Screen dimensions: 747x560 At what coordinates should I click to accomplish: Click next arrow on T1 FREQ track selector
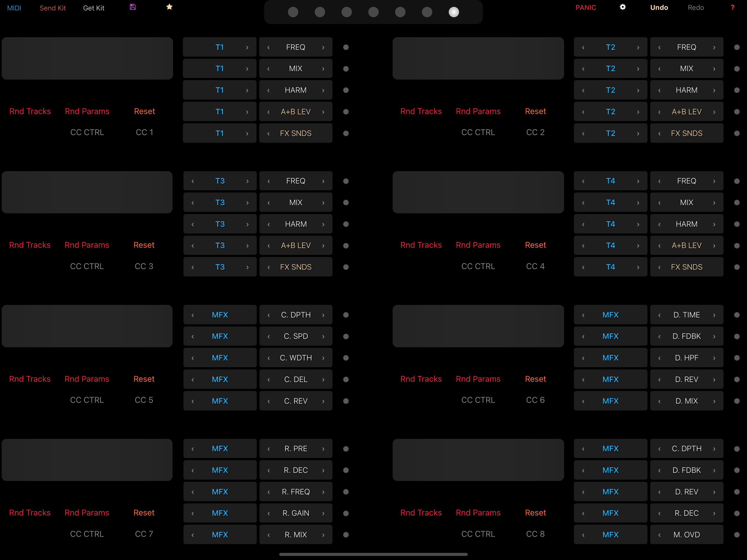point(247,47)
